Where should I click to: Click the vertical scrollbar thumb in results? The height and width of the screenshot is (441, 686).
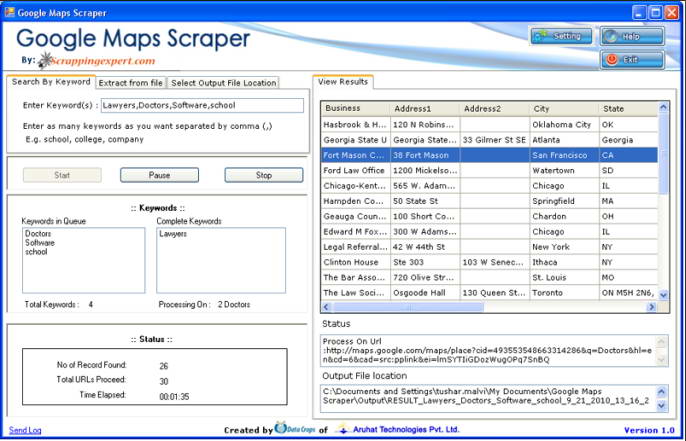pos(663,152)
